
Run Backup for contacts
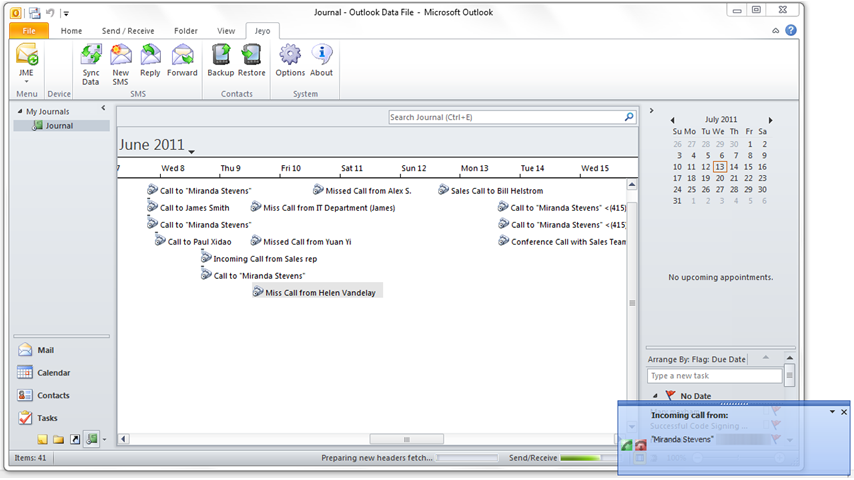[x=220, y=63]
